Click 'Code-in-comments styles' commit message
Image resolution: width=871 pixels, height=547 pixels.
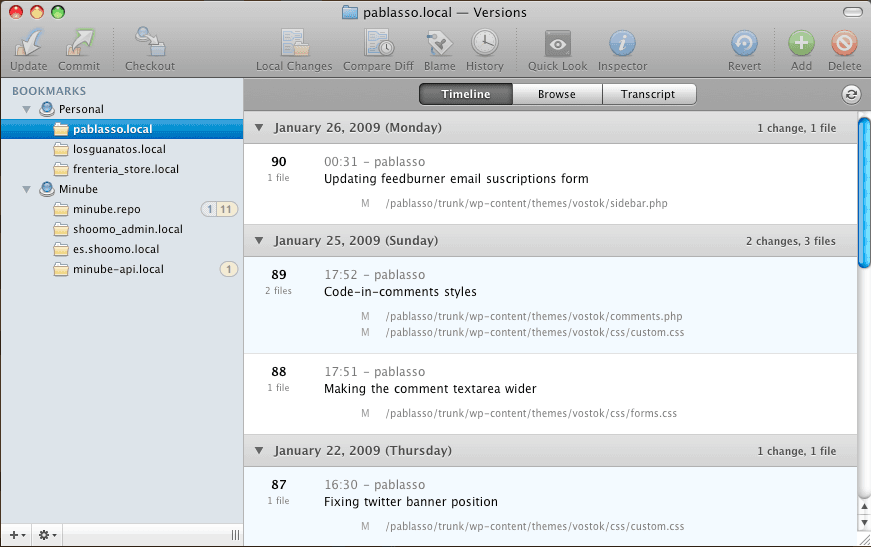click(400, 292)
